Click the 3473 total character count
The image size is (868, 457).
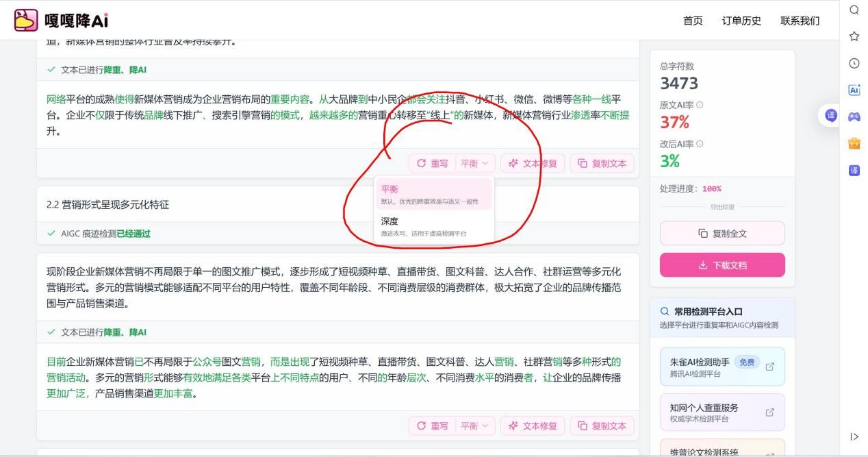pos(679,84)
